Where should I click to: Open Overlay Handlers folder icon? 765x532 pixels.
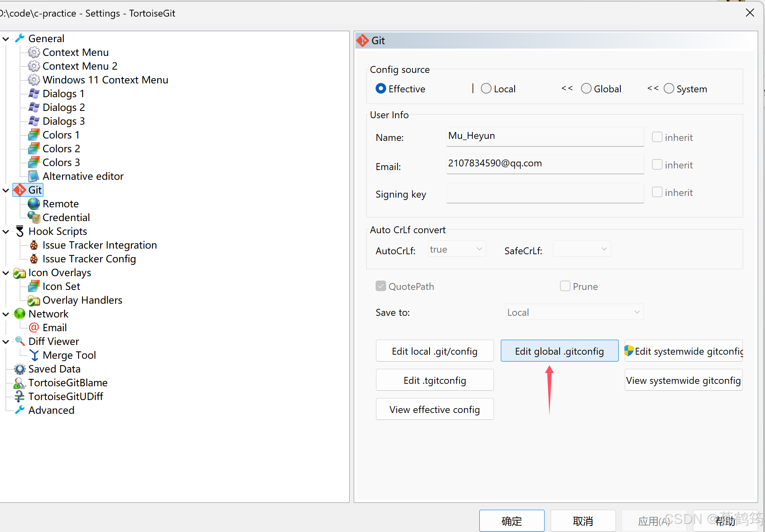[x=34, y=300]
